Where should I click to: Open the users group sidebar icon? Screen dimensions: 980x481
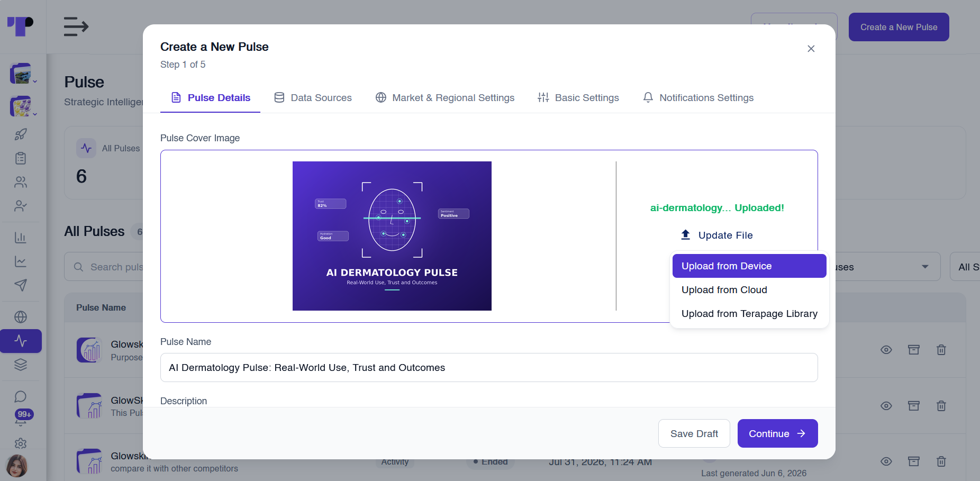click(21, 182)
